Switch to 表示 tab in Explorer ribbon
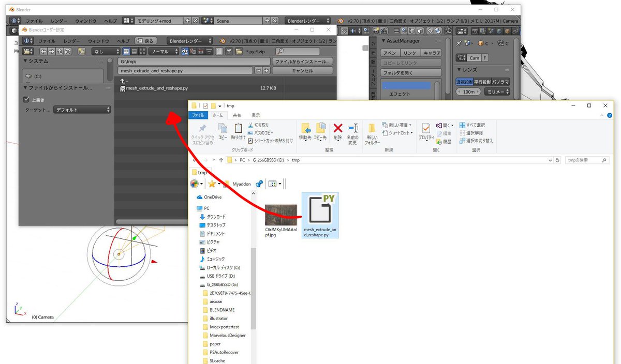Screen dimensions: 621x364 pyautogui.click(x=256, y=115)
